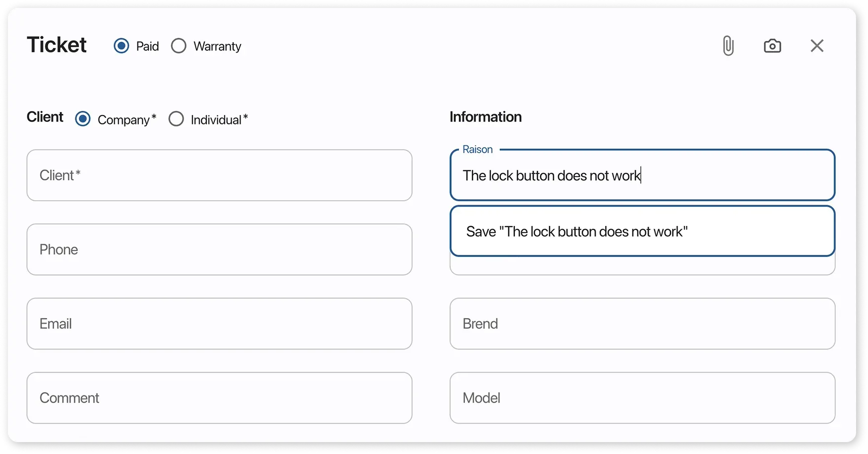Close the Ticket form with the X icon

coord(817,46)
